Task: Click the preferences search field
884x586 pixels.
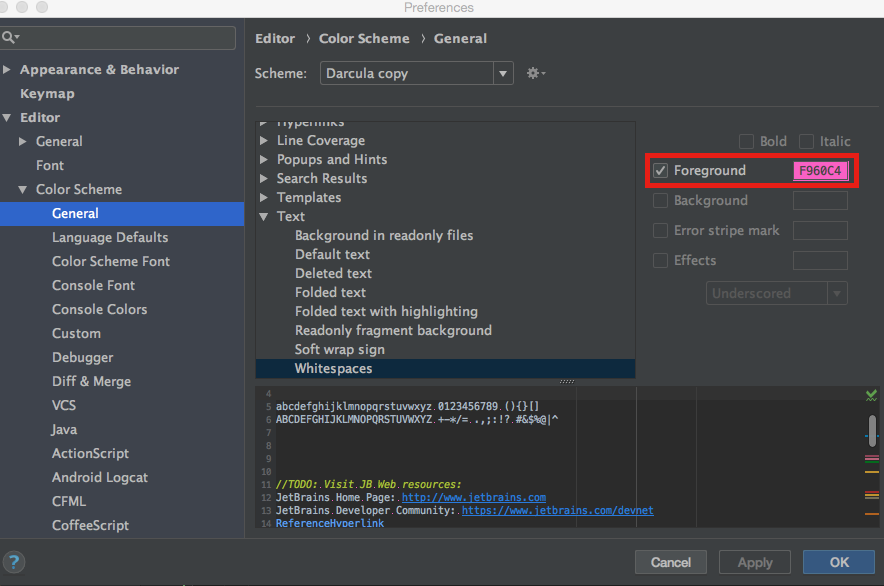Action: [117, 38]
